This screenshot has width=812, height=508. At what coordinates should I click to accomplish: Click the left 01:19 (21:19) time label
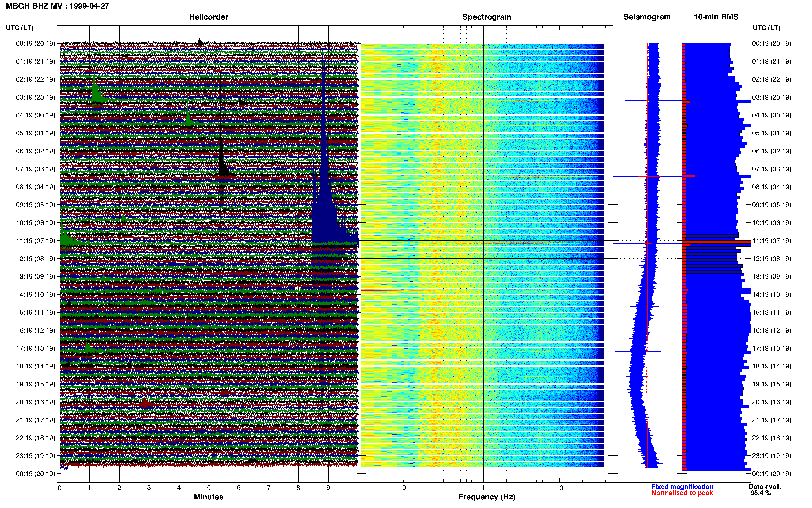(x=35, y=61)
